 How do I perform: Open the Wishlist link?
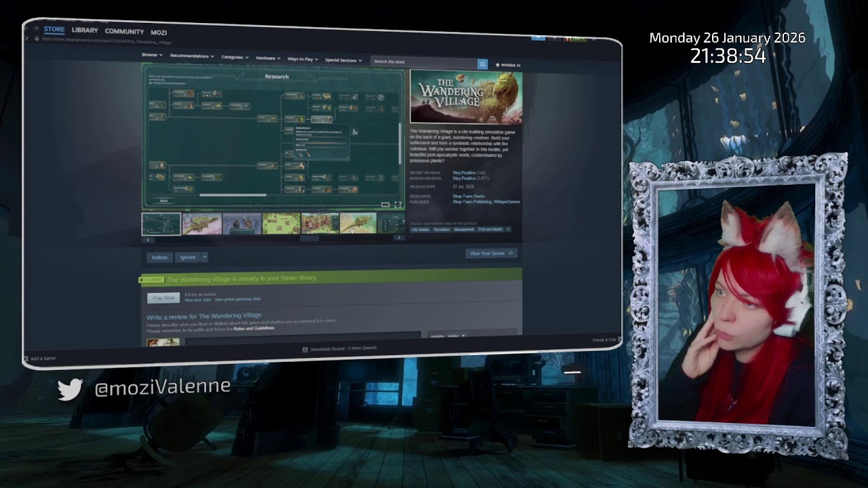[508, 65]
